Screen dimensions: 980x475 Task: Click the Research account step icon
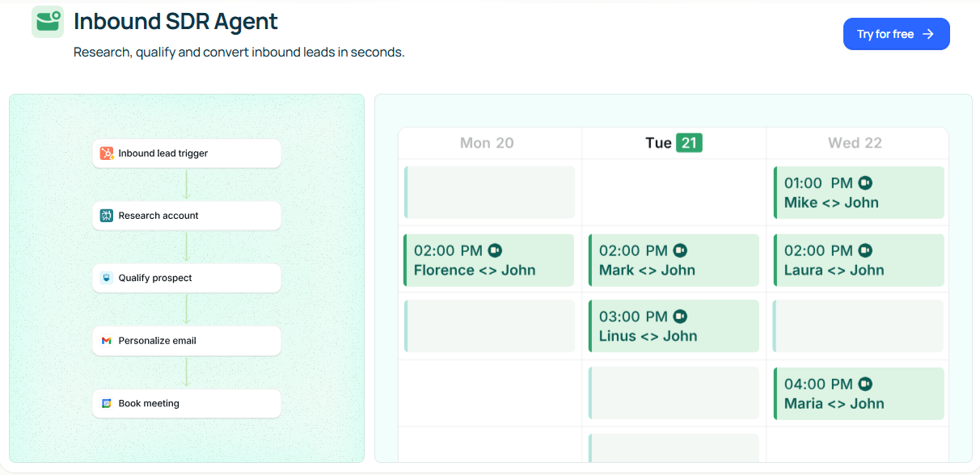tap(107, 216)
